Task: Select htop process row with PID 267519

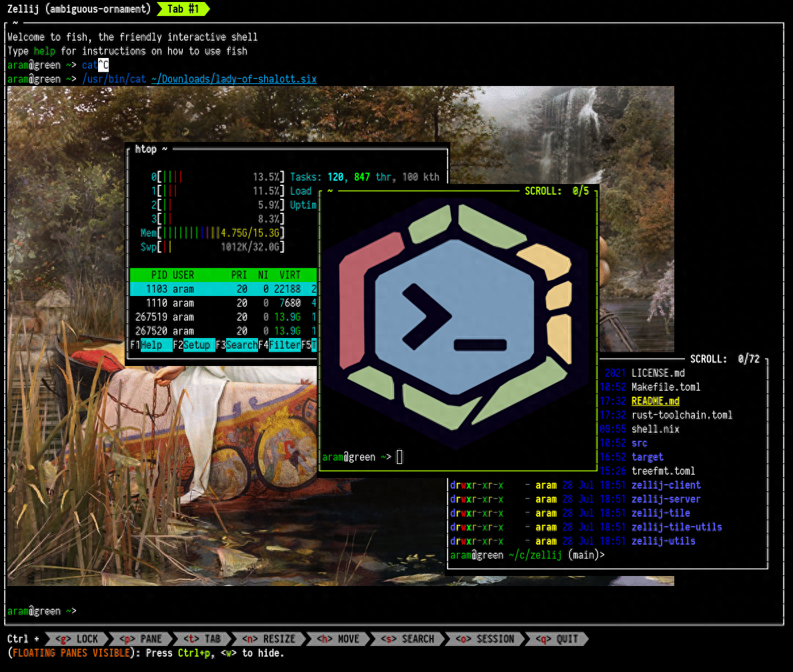Action: pyautogui.click(x=223, y=317)
